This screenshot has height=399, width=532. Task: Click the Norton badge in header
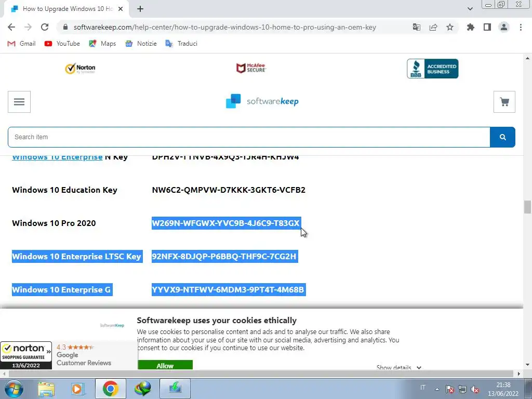[80, 69]
